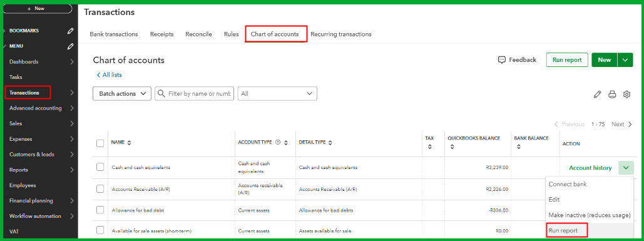Click the green New button
The image size is (644, 241).
pyautogui.click(x=604, y=60)
